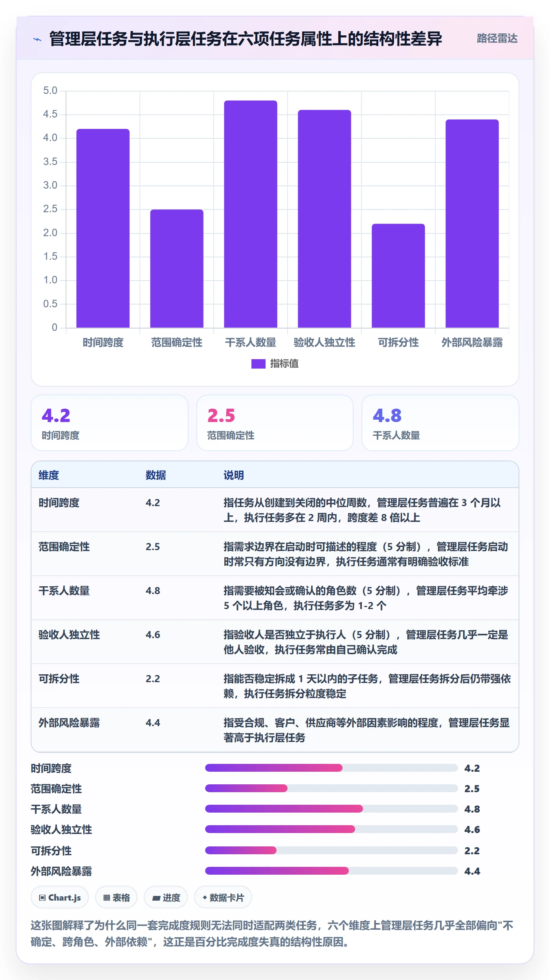Click the 数据卡片 tag chip
550x980 pixels.
point(223,897)
